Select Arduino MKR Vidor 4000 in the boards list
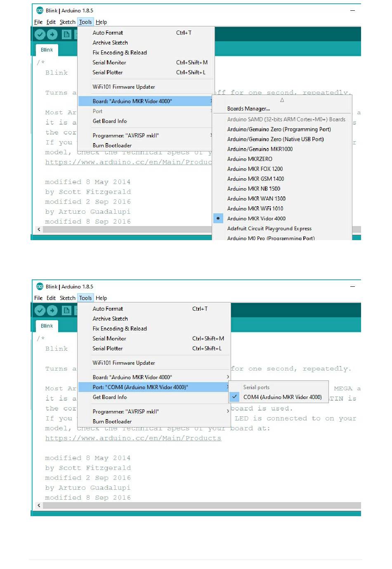Image resolution: width=392 pixels, height=569 pixels. coord(256,218)
